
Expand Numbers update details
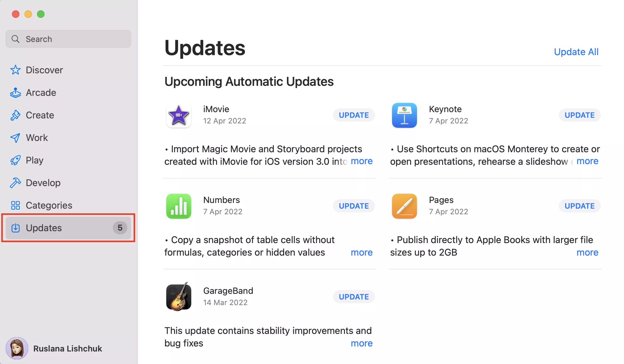click(362, 252)
